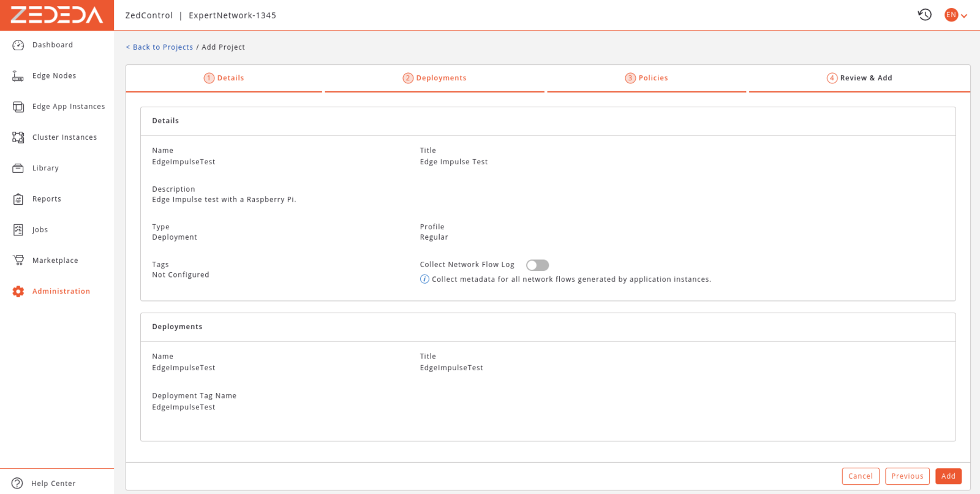Open Cluster Instances section
Viewport: 980px width, 494px height.
(64, 137)
